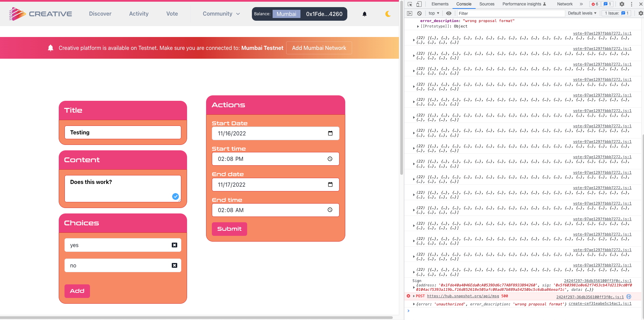The height and width of the screenshot is (320, 644).
Task: Select the Mumbai network badge
Action: click(x=286, y=14)
